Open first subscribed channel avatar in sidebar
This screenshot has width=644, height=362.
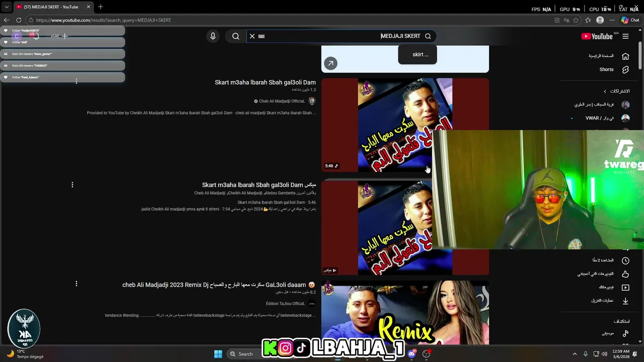click(625, 105)
